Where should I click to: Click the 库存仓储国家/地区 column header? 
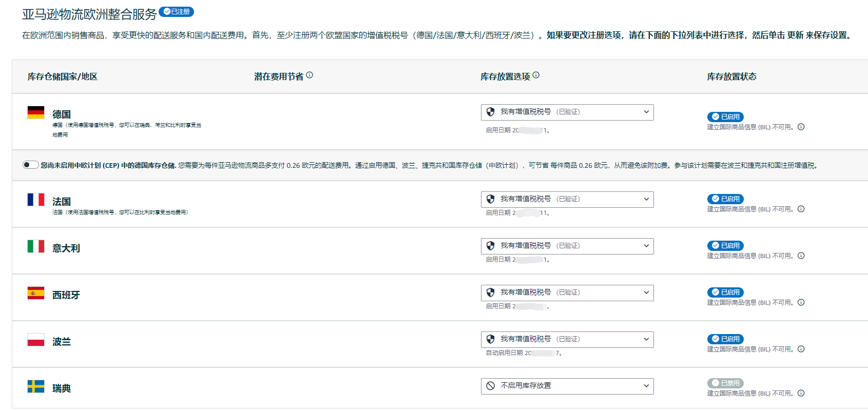(x=63, y=77)
